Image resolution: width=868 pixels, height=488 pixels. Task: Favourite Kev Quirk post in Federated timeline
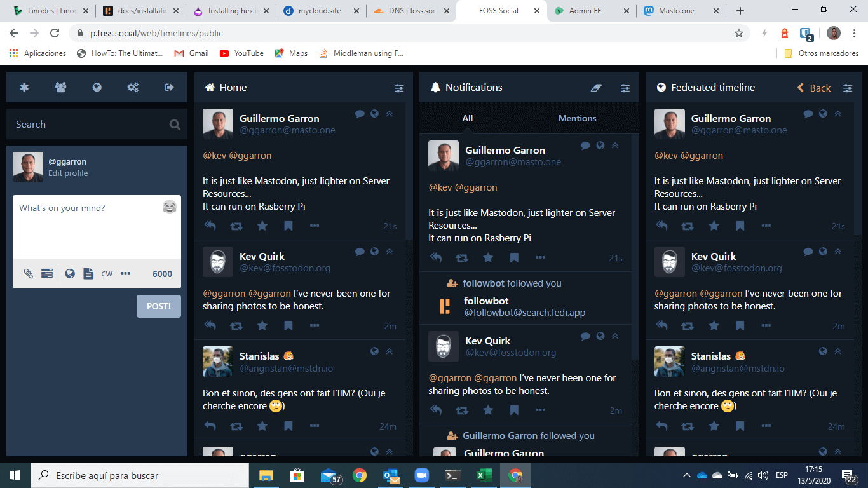pyautogui.click(x=714, y=325)
